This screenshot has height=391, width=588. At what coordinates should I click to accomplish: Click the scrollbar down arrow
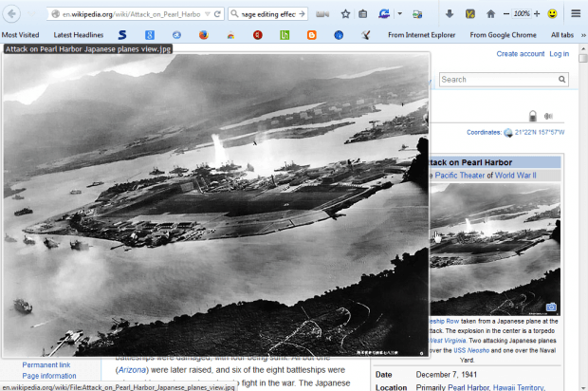tap(582, 387)
